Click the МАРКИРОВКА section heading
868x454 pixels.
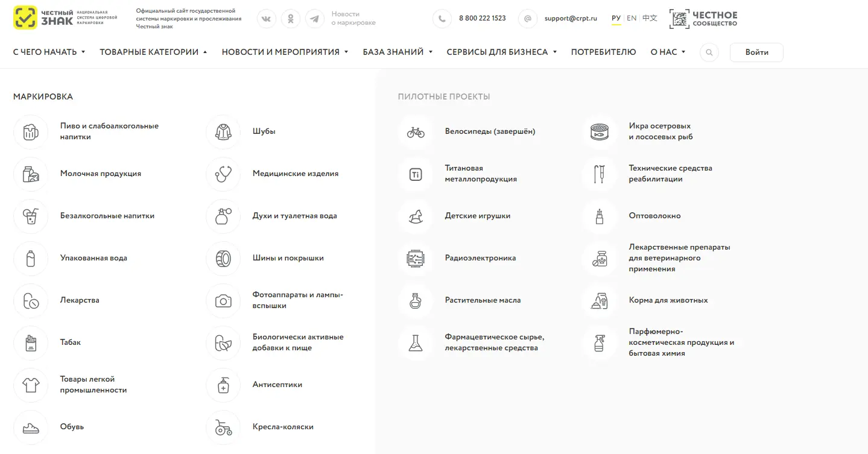[43, 96]
